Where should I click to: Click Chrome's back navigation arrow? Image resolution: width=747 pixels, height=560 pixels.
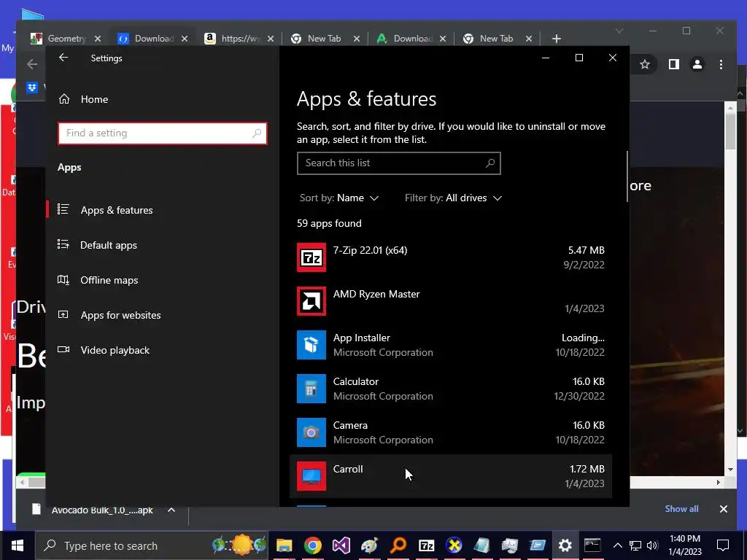(32, 64)
